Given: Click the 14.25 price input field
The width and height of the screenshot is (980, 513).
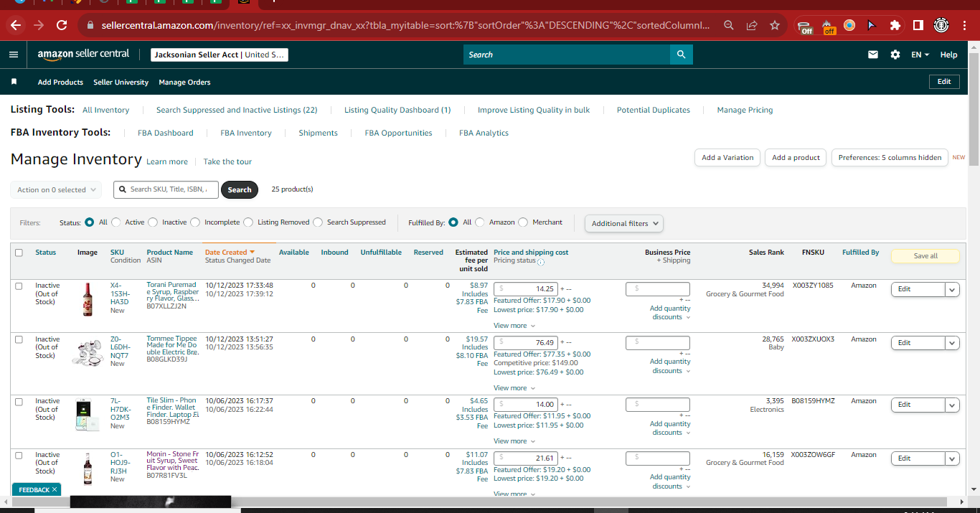Looking at the screenshot, I should click(x=526, y=289).
